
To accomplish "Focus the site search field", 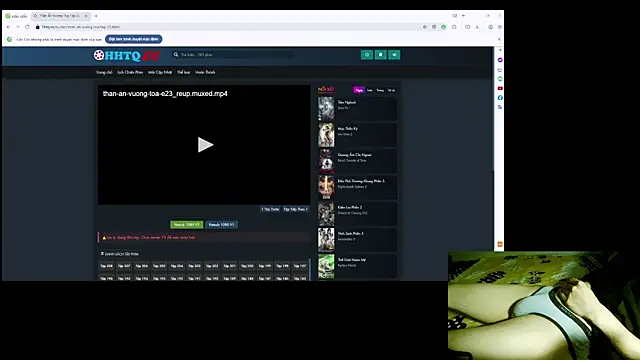I will pos(233,55).
